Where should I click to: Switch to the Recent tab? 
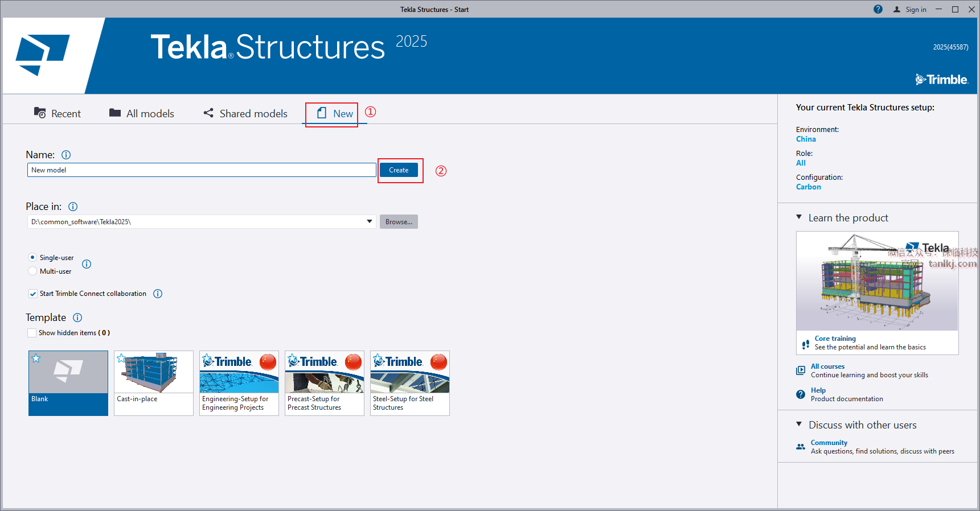[x=58, y=113]
